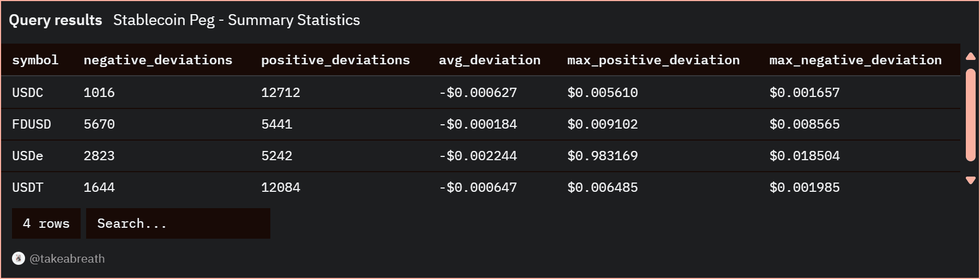Image resolution: width=980 pixels, height=279 pixels.
Task: Sort by the max_negative_deviation column header
Action: click(x=855, y=60)
